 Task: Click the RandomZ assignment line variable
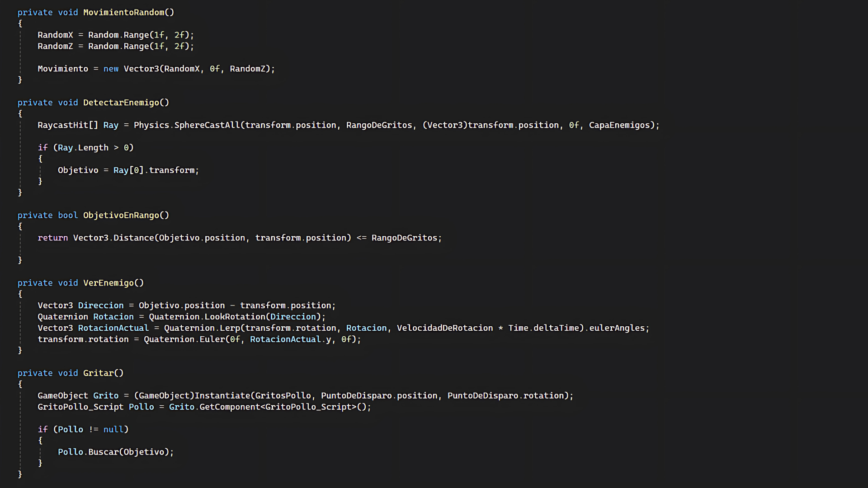coord(55,46)
